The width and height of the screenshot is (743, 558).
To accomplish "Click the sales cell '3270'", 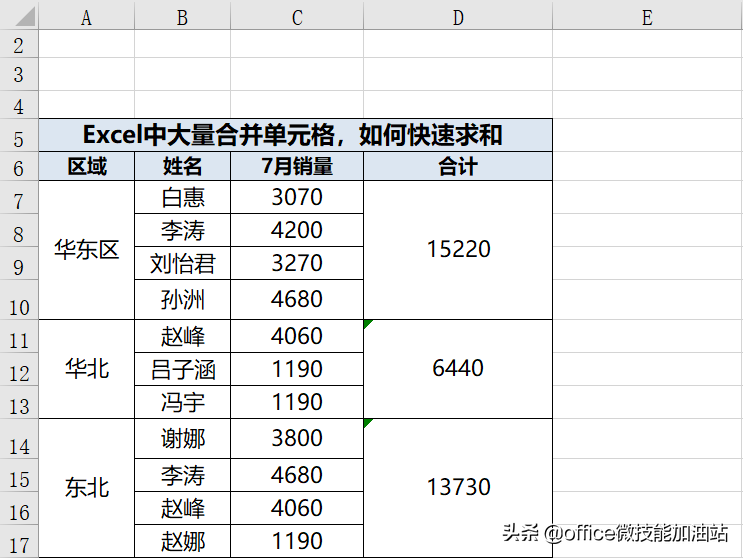I will point(297,263).
